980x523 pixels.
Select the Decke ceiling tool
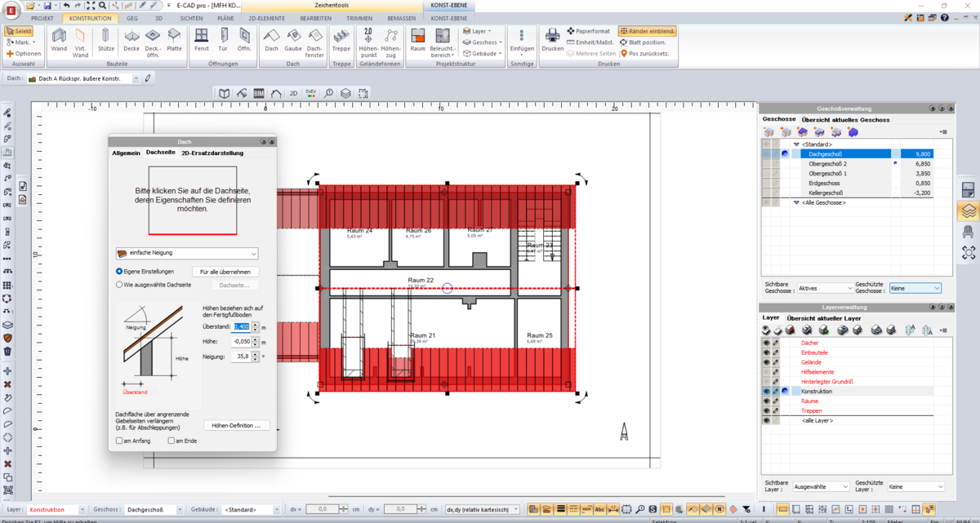pyautogui.click(x=131, y=42)
